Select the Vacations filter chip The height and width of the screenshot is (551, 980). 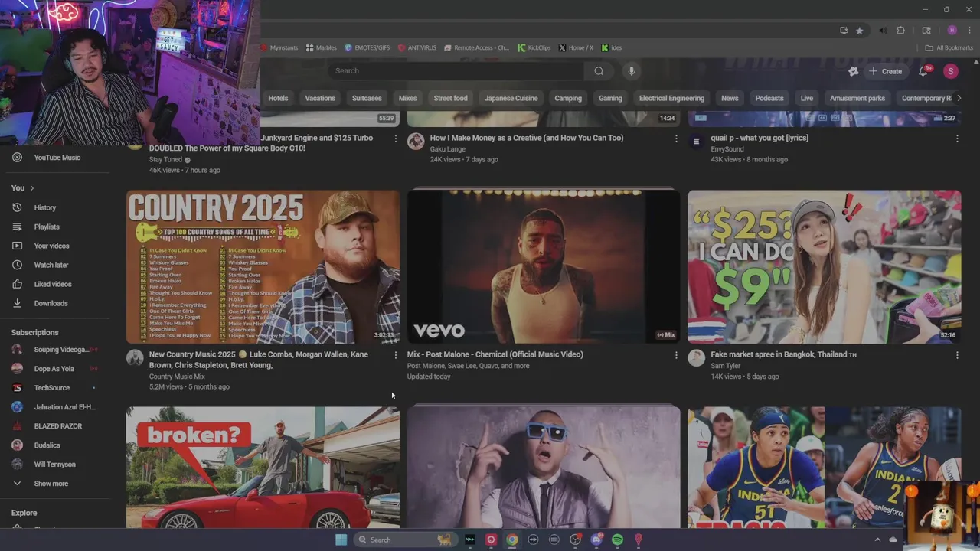click(320, 98)
